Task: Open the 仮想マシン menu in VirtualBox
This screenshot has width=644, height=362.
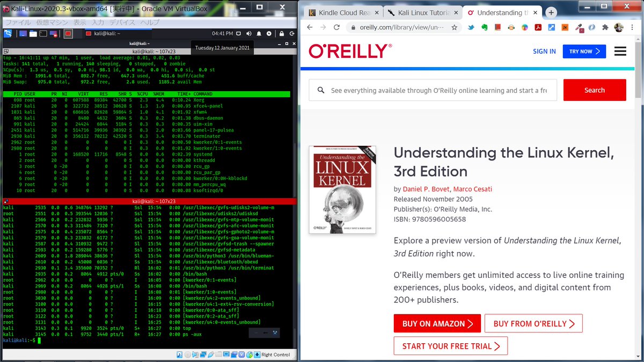Action: pos(52,23)
